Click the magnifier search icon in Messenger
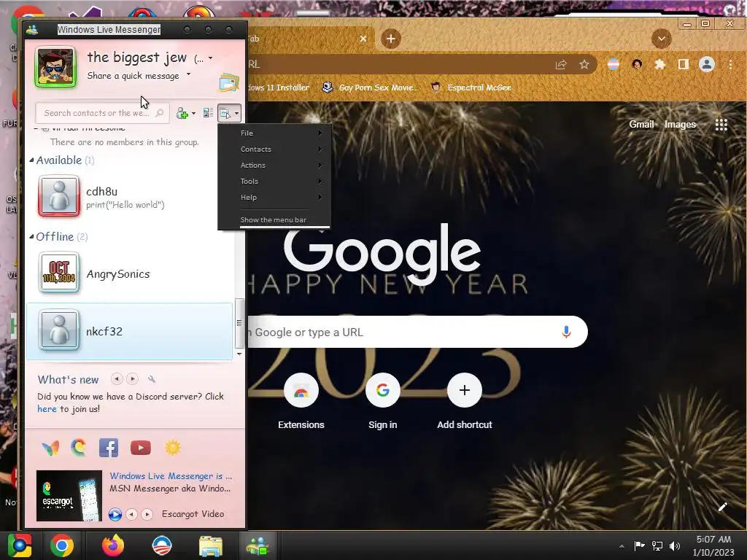This screenshot has height=560, width=747. (160, 113)
